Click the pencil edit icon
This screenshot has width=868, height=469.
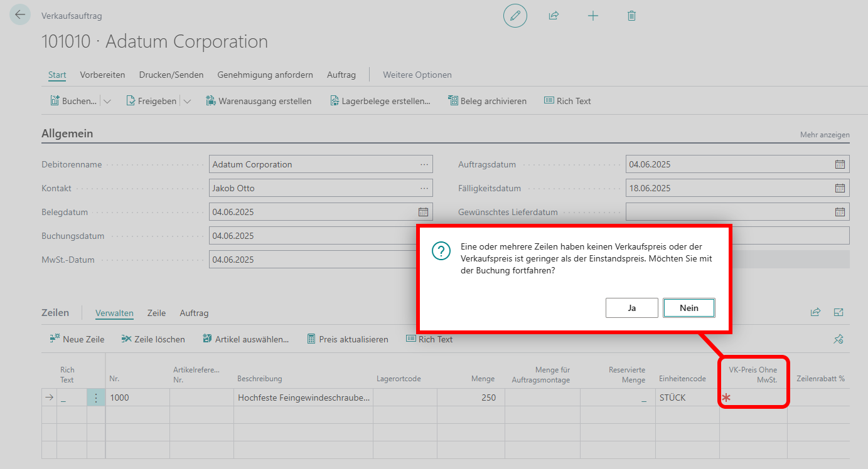pyautogui.click(x=515, y=16)
